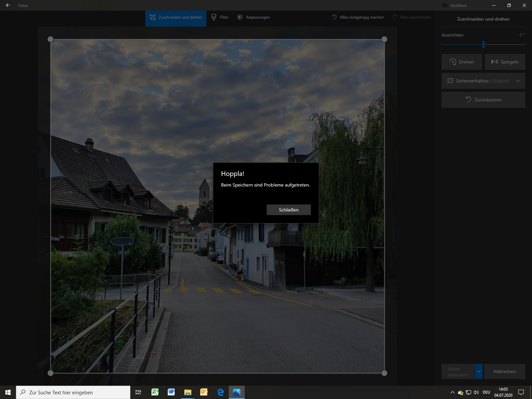Click the DEU language indicator
The width and height of the screenshot is (532, 399).
[486, 392]
